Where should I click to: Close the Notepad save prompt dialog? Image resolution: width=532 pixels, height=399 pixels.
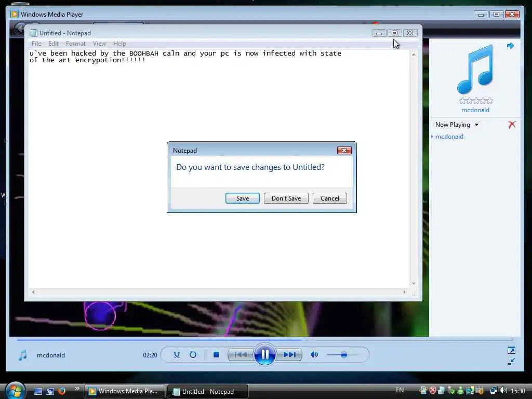pyautogui.click(x=344, y=150)
